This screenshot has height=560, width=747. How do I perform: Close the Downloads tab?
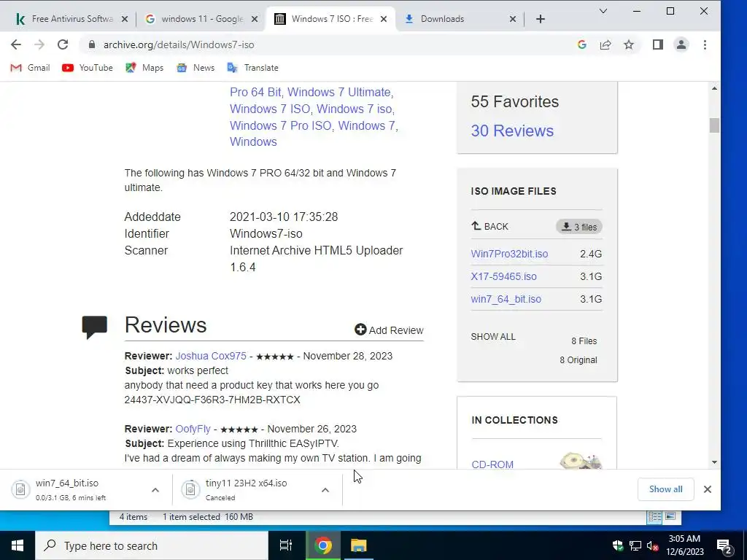[513, 19]
